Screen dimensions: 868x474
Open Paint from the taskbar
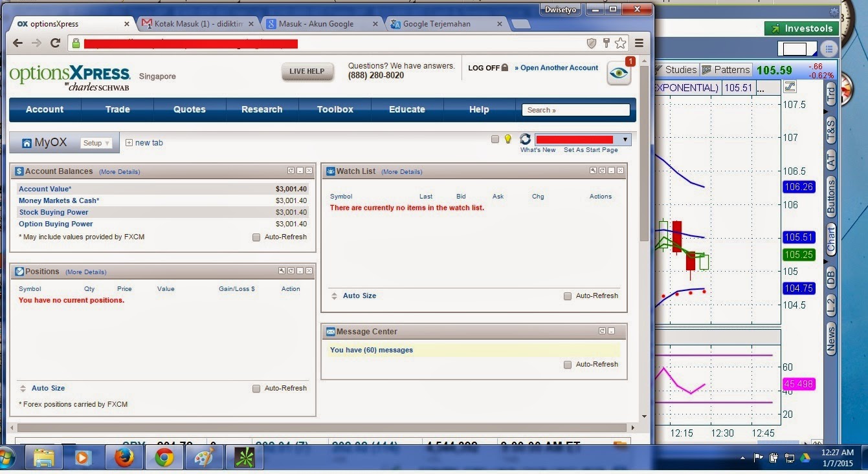(x=204, y=458)
